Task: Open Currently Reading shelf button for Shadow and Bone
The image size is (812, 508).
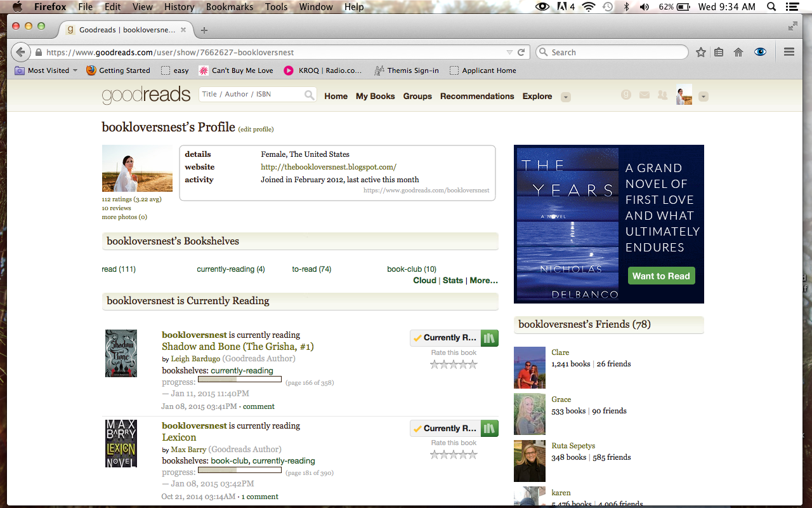Action: tap(445, 338)
